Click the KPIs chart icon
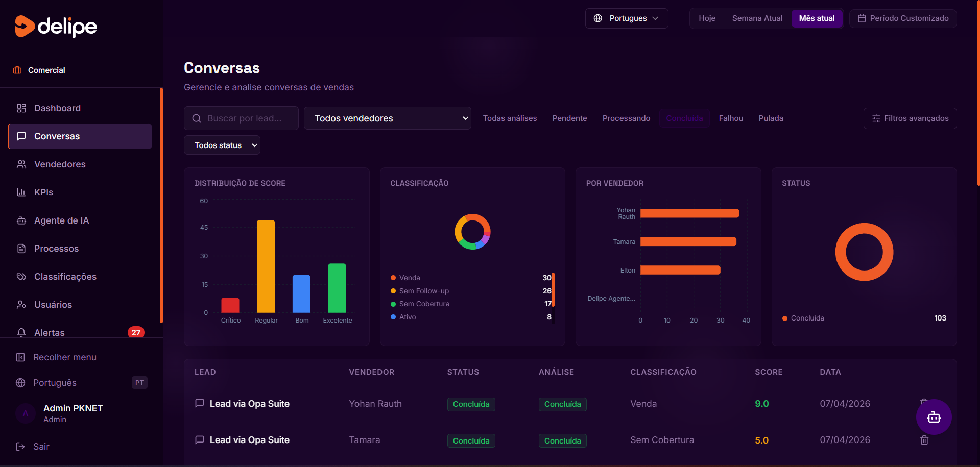This screenshot has width=980, height=467. pyautogui.click(x=21, y=192)
